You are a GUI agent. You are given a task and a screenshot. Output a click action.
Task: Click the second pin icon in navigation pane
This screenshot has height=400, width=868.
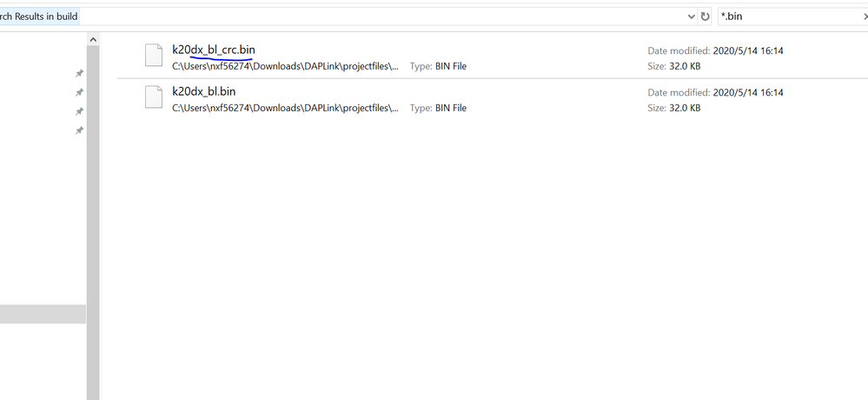pyautogui.click(x=79, y=92)
